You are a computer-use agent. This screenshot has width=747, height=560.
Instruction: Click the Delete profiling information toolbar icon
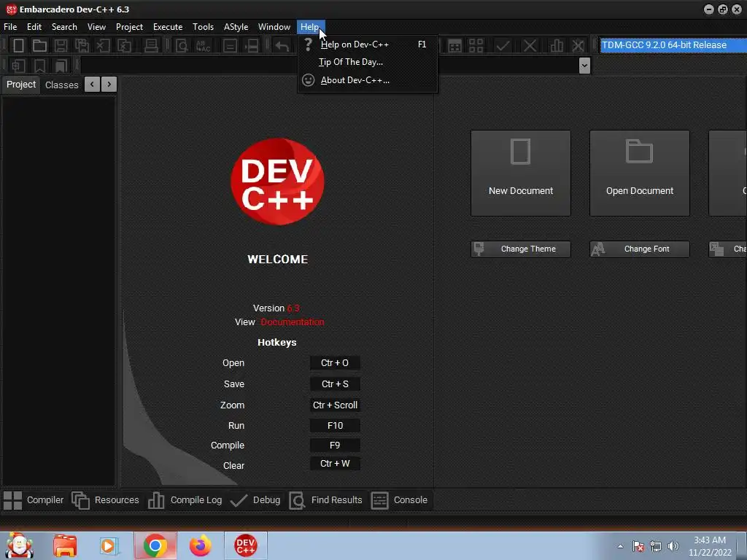coord(578,46)
